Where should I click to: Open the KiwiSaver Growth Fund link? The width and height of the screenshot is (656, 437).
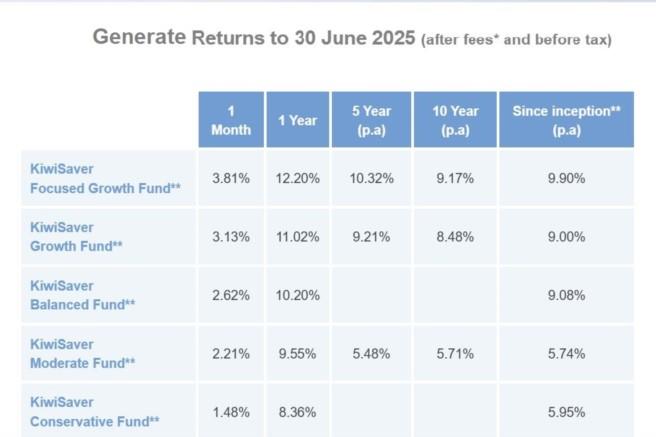tap(73, 235)
